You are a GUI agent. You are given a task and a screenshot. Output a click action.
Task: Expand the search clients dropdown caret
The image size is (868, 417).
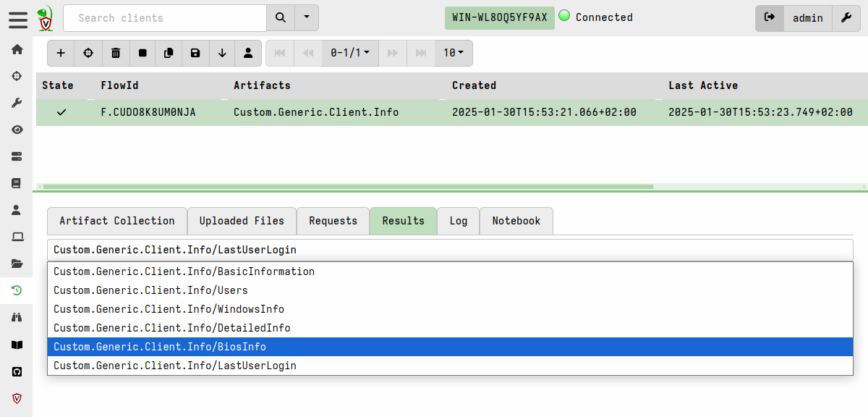coord(307,17)
